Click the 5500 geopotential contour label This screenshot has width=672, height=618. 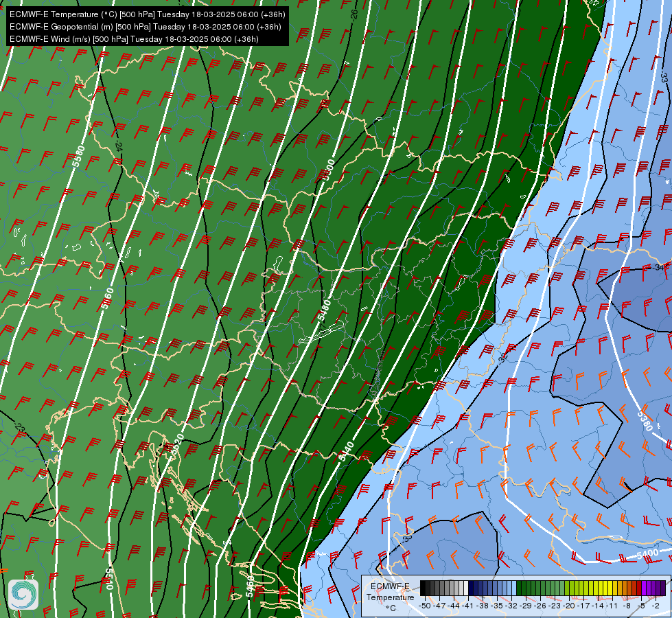(x=328, y=170)
